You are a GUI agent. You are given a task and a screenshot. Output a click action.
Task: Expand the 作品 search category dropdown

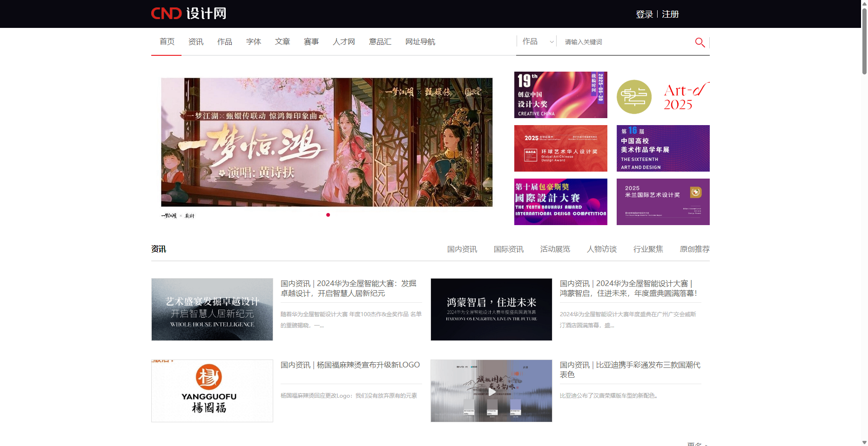(538, 42)
